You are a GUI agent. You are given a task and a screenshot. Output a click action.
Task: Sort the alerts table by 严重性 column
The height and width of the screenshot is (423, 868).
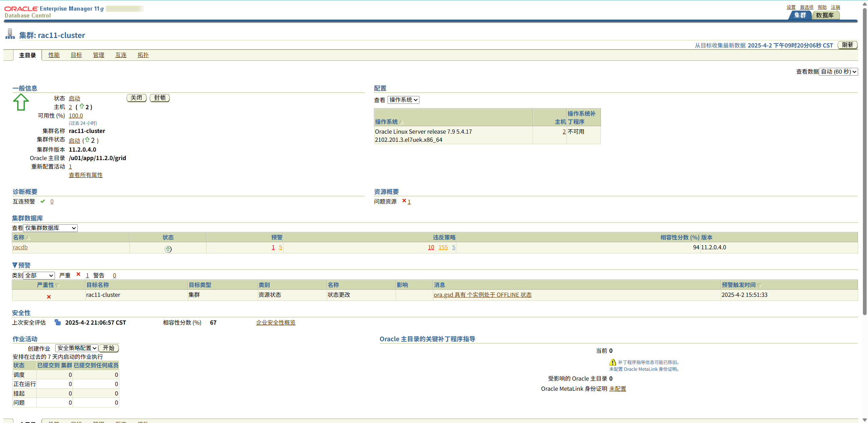[45, 285]
